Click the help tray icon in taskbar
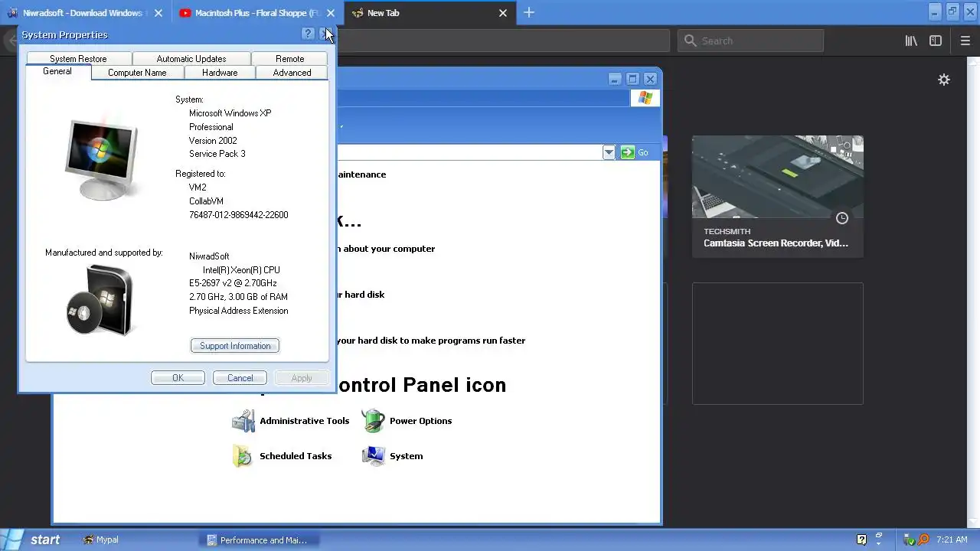 tap(861, 540)
